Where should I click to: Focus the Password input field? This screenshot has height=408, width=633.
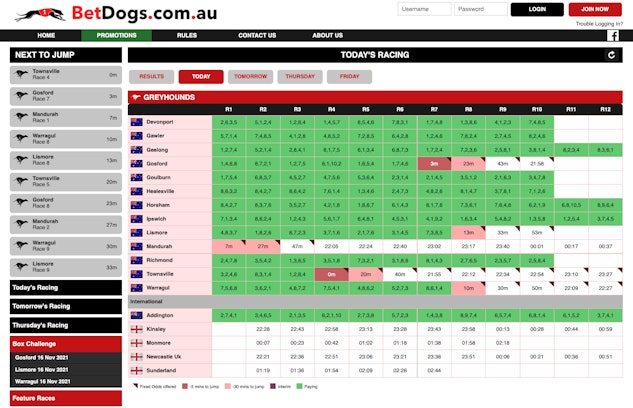481,9
